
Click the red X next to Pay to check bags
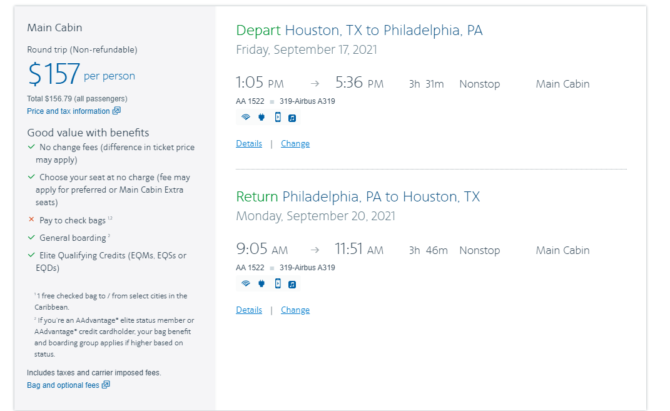31,219
